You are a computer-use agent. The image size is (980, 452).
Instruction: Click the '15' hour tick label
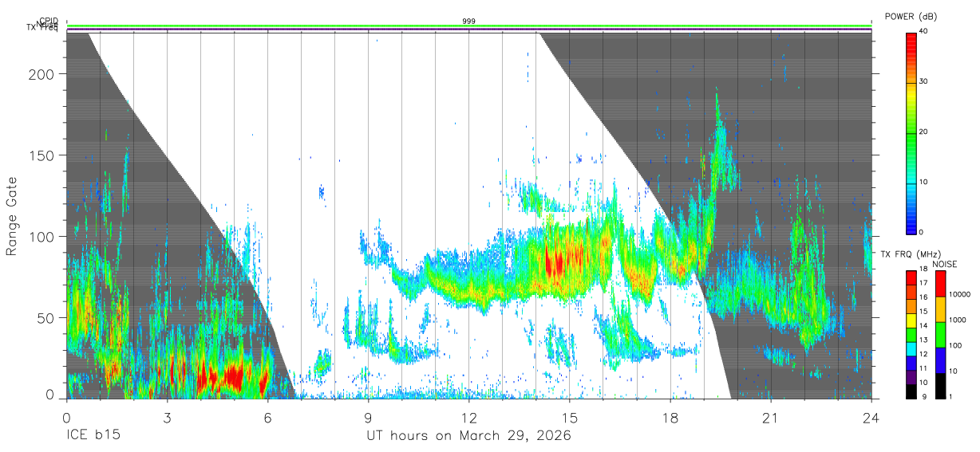tap(569, 417)
